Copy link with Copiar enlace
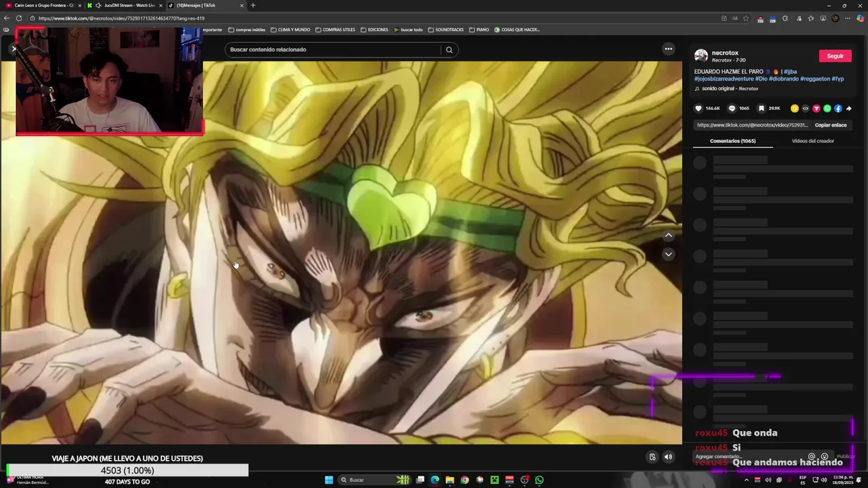This screenshot has height=488, width=868. [831, 125]
